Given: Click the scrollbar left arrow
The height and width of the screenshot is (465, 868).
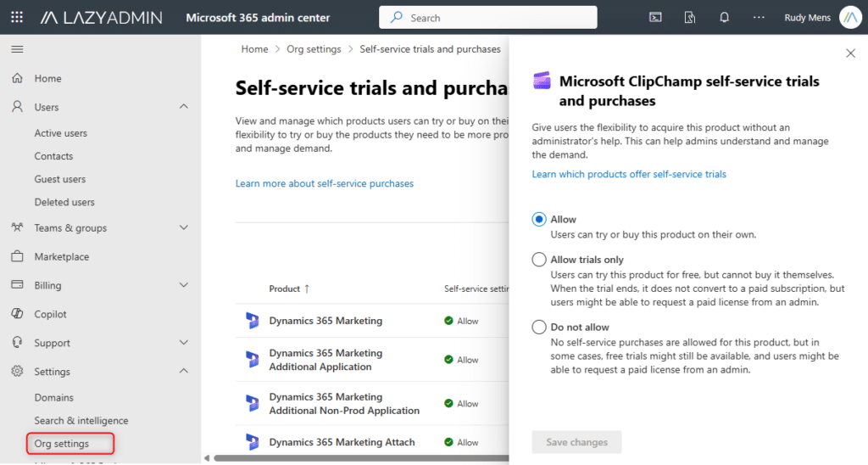Looking at the screenshot, I should (207, 458).
